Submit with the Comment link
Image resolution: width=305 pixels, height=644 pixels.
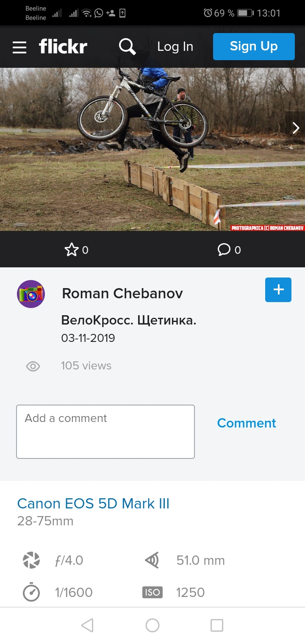(247, 423)
